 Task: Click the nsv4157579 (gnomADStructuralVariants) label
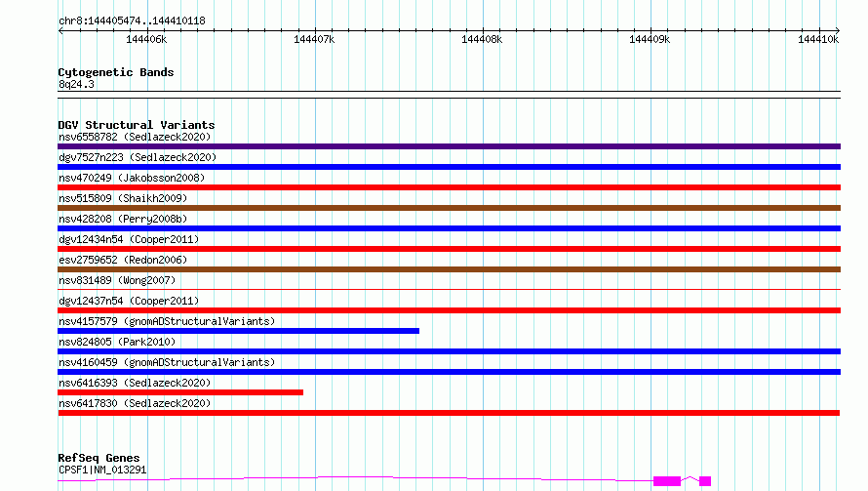pyautogui.click(x=167, y=321)
